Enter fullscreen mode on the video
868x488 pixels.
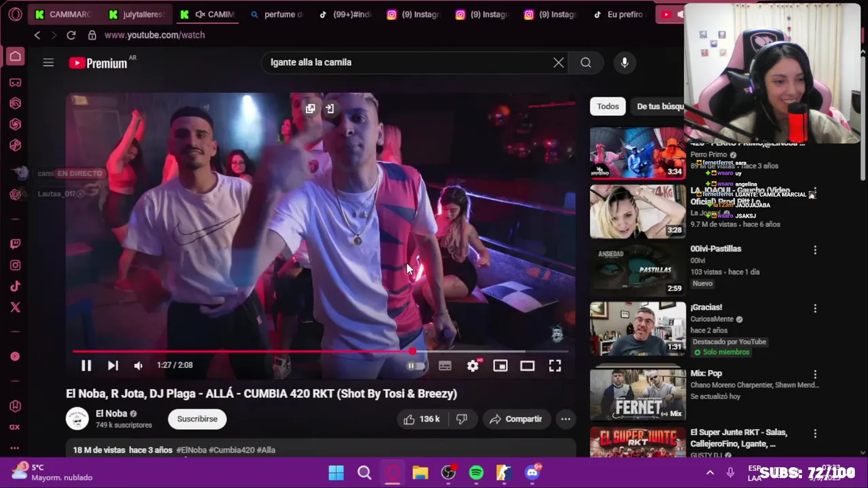point(555,365)
